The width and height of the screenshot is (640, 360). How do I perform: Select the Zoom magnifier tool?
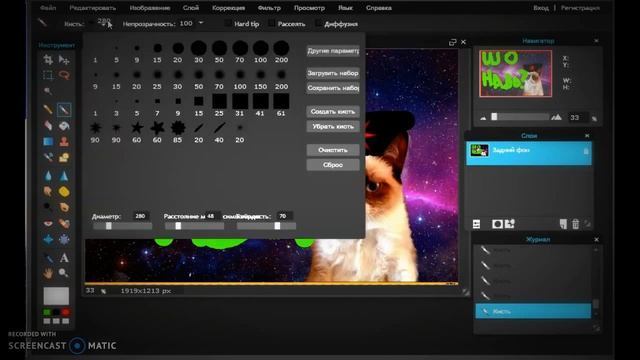(x=64, y=273)
